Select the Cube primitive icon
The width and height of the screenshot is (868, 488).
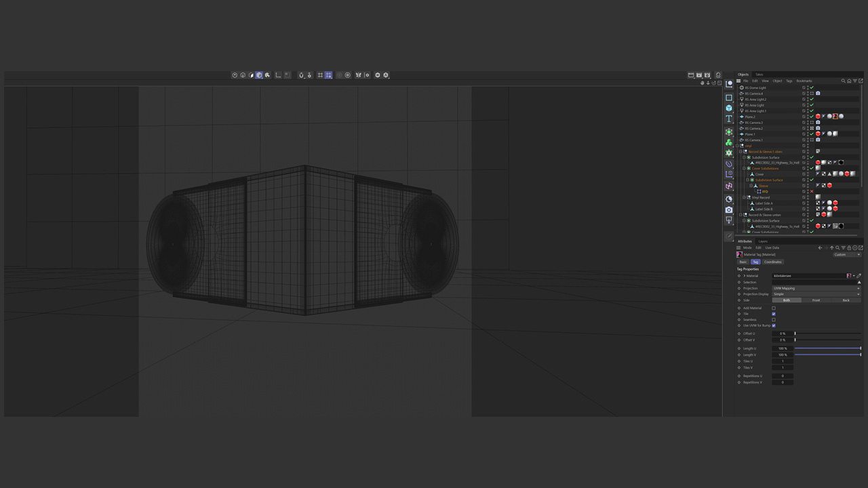[729, 108]
